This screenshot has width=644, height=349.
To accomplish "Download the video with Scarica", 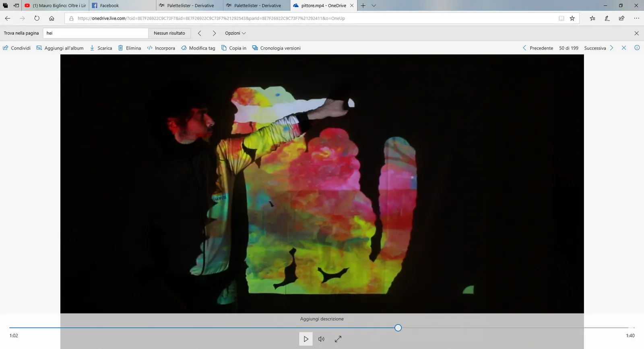I will 101,48.
